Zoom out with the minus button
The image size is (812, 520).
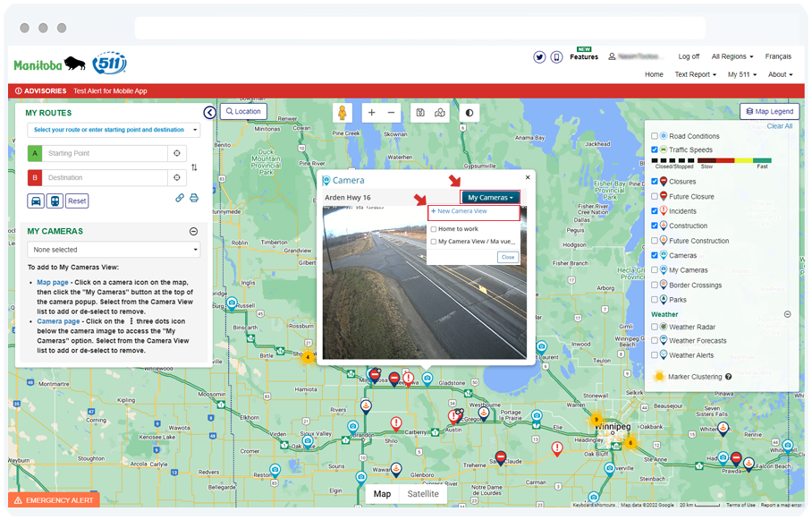click(x=392, y=113)
